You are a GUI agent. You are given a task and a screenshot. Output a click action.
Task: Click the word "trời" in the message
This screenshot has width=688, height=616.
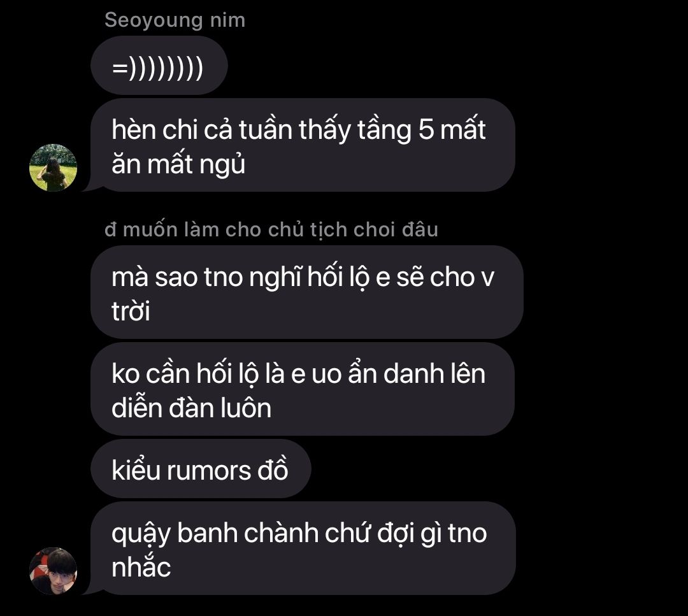click(x=131, y=311)
